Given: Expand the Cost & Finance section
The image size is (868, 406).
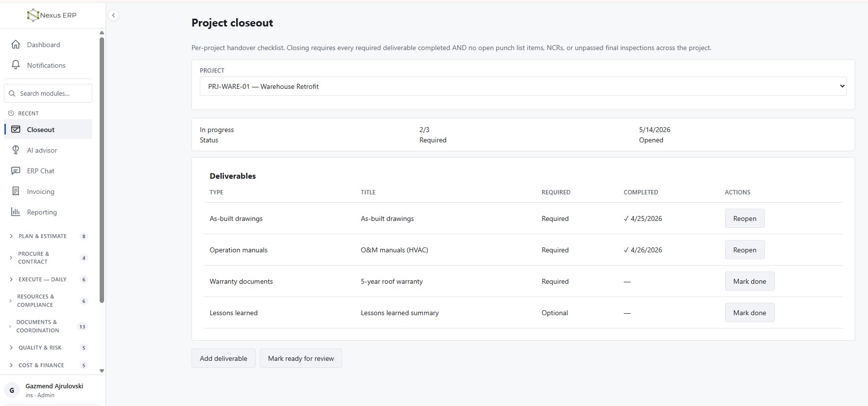Looking at the screenshot, I should tap(48, 365).
